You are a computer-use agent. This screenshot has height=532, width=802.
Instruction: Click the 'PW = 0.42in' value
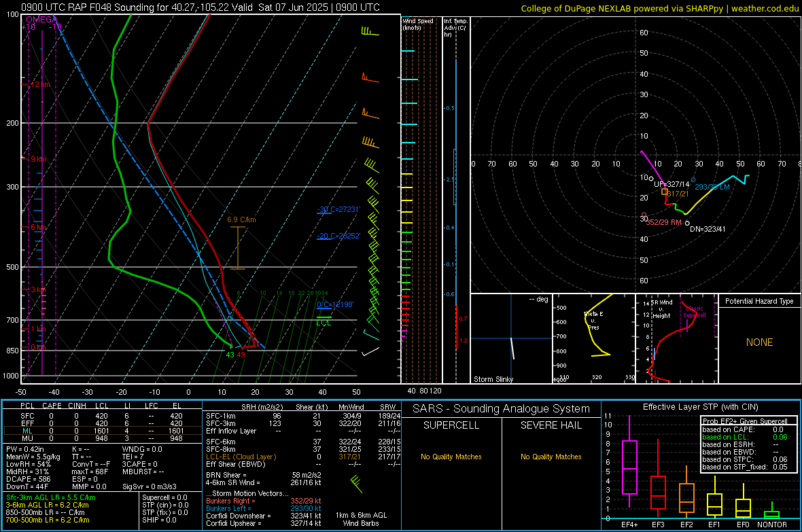tap(25, 449)
